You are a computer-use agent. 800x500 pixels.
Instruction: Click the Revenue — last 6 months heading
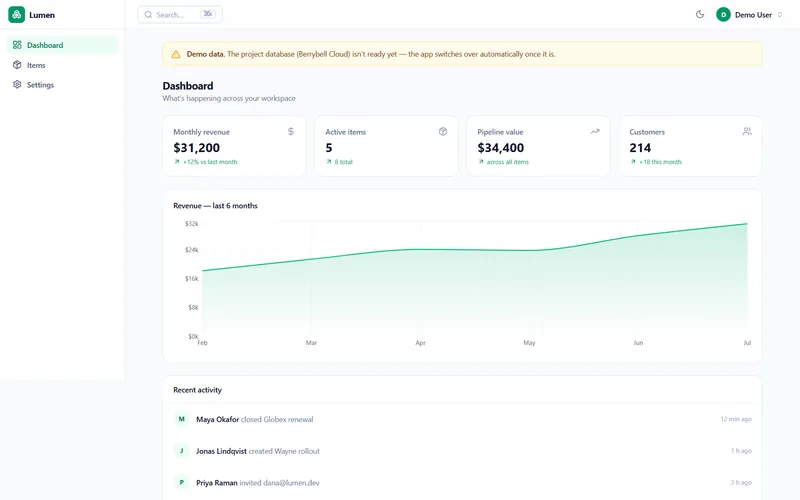[x=215, y=206]
